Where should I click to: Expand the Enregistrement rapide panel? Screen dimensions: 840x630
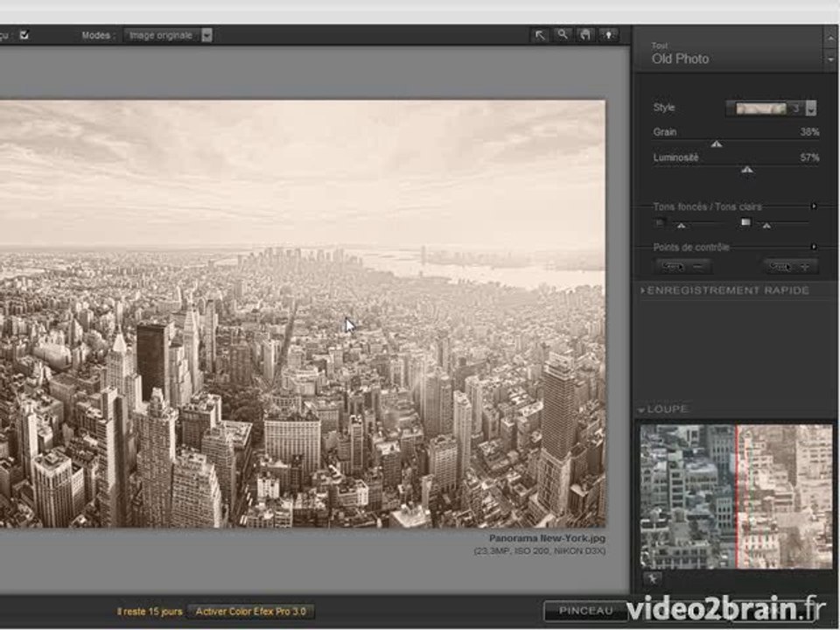[x=725, y=290]
